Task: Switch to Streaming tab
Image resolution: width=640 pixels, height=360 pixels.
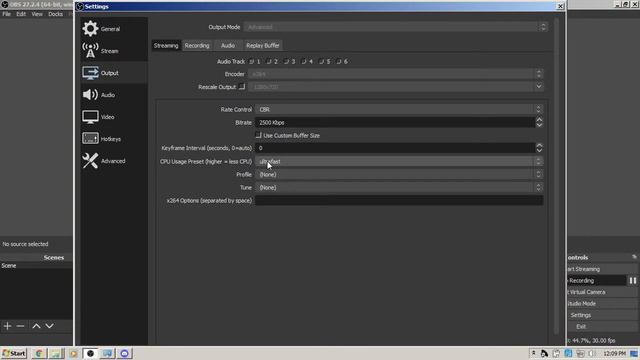Action: tap(166, 45)
